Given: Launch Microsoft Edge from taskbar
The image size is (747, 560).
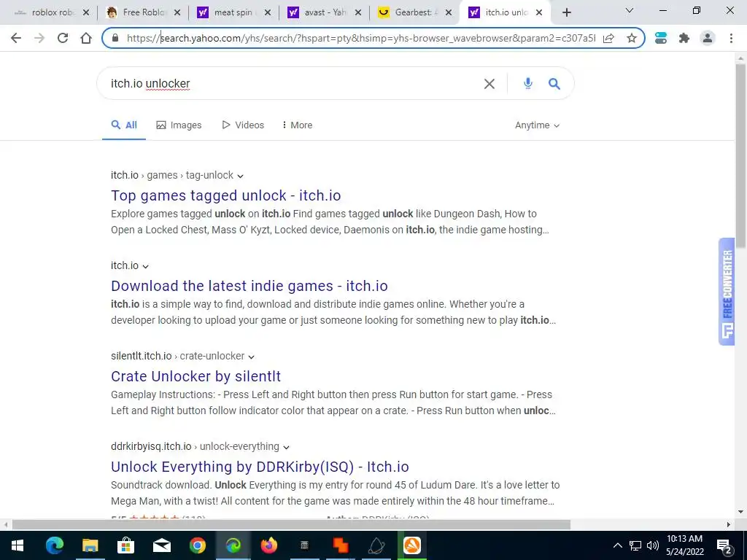Looking at the screenshot, I should tap(54, 545).
